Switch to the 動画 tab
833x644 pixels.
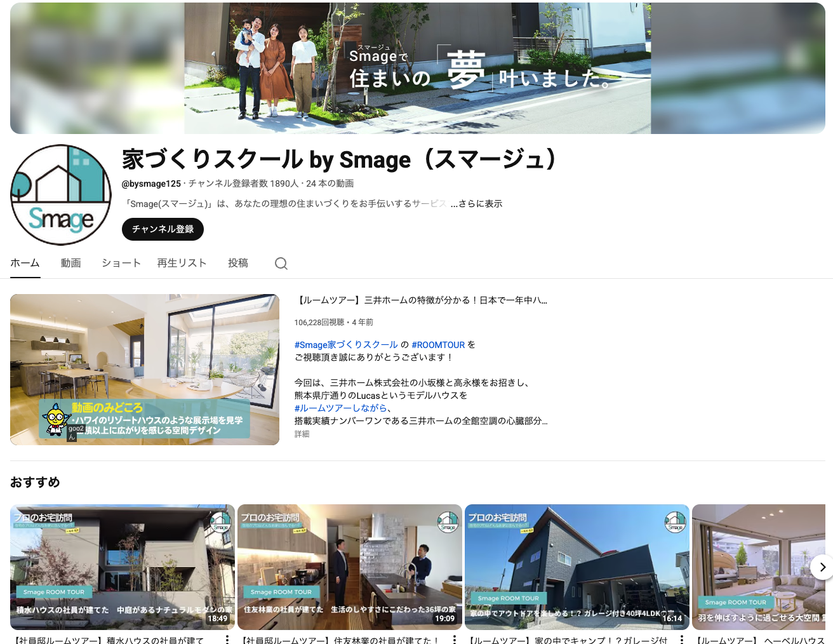(70, 263)
